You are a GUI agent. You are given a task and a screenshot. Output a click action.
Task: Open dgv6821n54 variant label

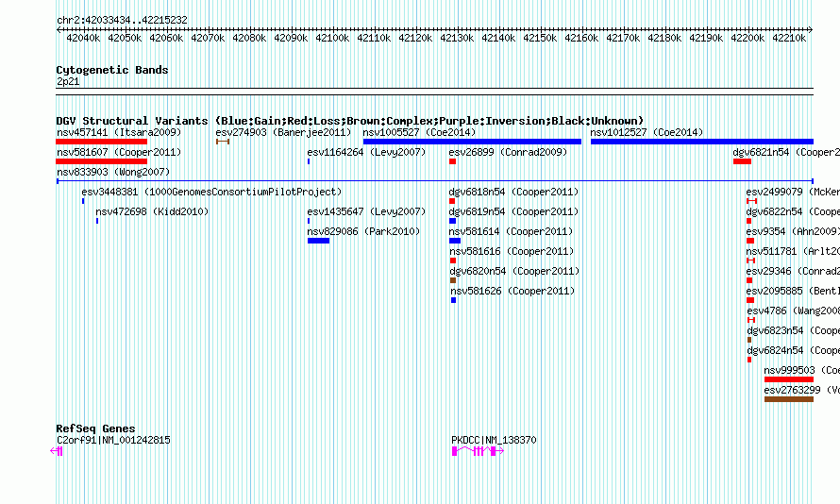point(786,152)
